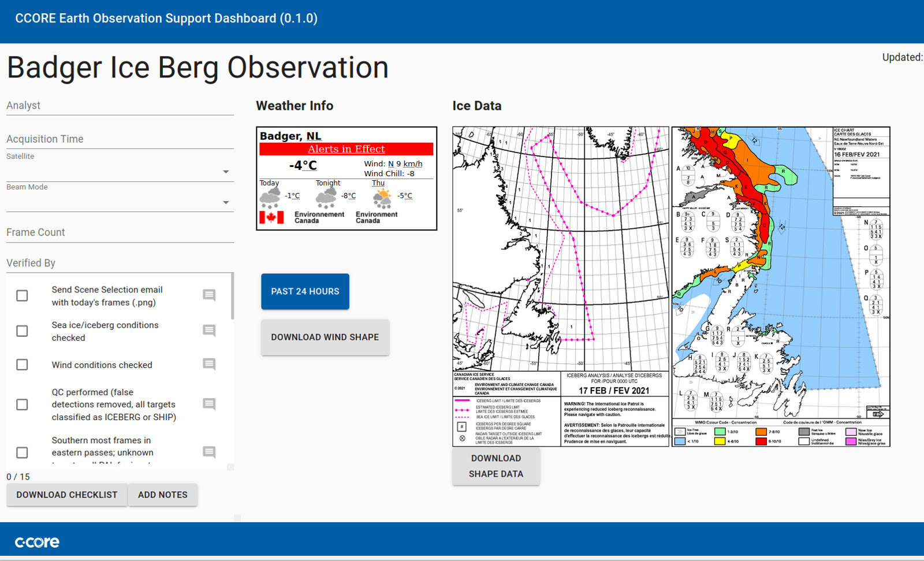
Task: Add a note on the QC performed checklist item
Action: click(208, 404)
